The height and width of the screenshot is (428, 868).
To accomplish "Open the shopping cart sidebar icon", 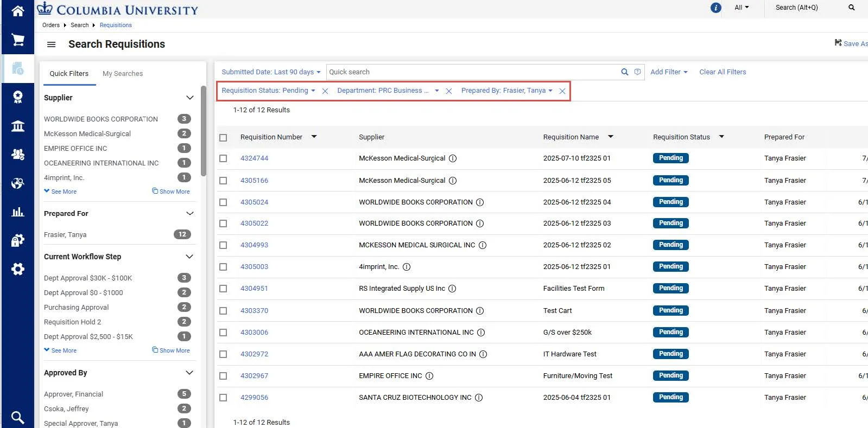I will [x=18, y=40].
